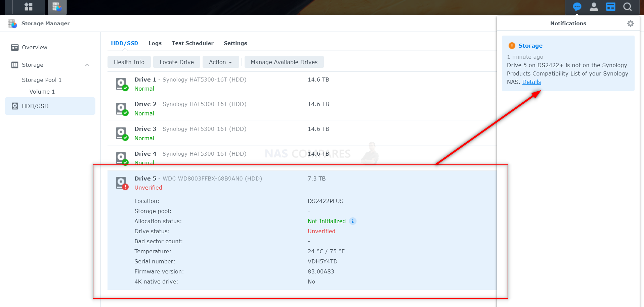Screen dimensions: 644x307
Task: Collapse the Storage sidebar section
Action: (87, 65)
